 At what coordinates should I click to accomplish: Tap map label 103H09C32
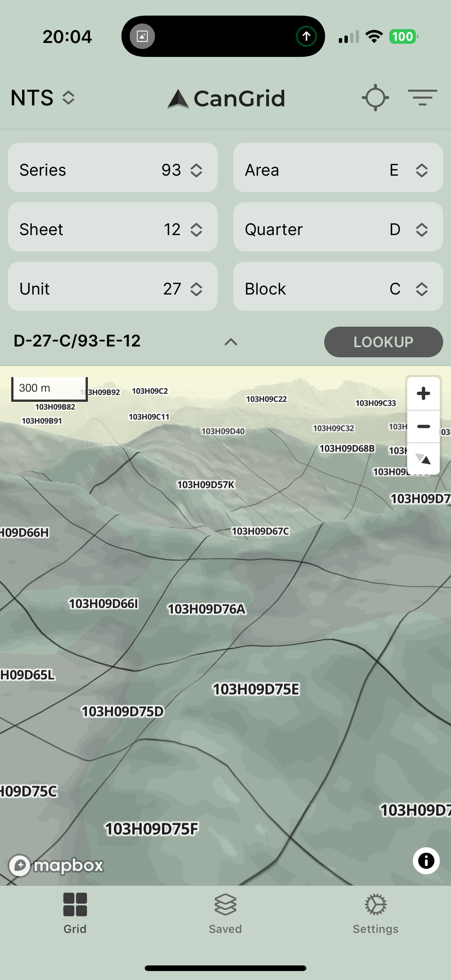point(334,428)
